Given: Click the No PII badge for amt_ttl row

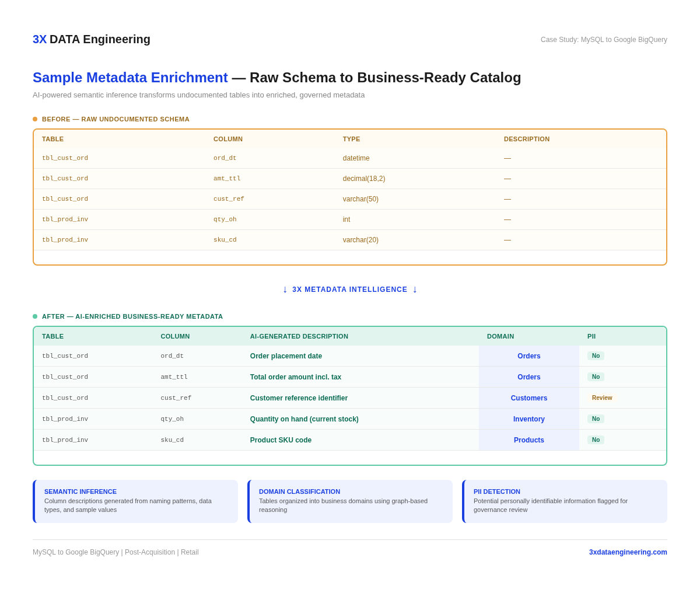Looking at the screenshot, I should coord(596,377).
